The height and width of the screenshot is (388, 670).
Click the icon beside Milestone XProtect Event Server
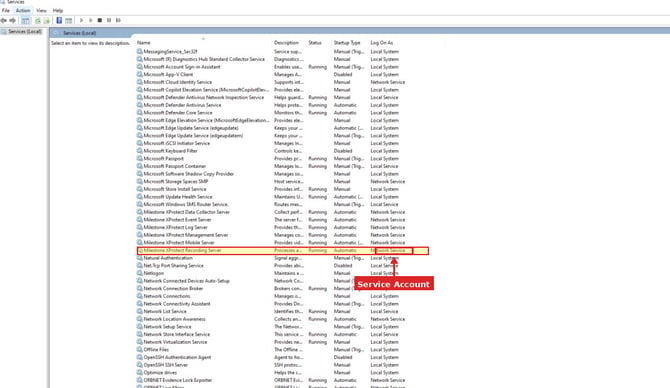coord(139,220)
